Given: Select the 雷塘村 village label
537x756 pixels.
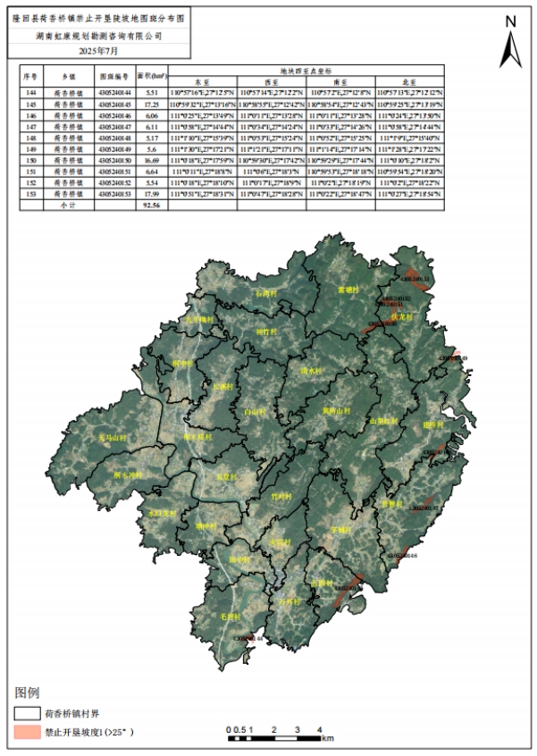Looking at the screenshot, I should pyautogui.click(x=348, y=290).
